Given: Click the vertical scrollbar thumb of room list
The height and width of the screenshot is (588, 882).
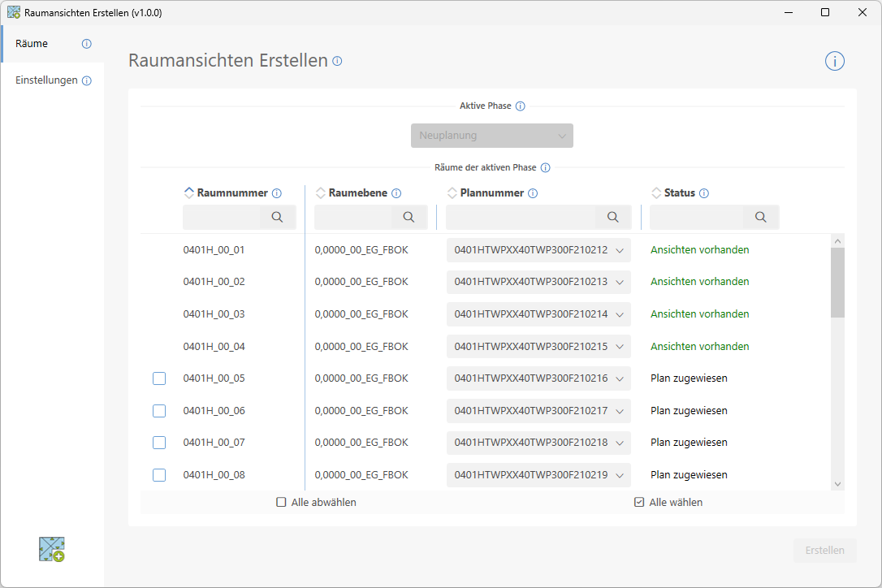Looking at the screenshot, I should pos(837,281).
